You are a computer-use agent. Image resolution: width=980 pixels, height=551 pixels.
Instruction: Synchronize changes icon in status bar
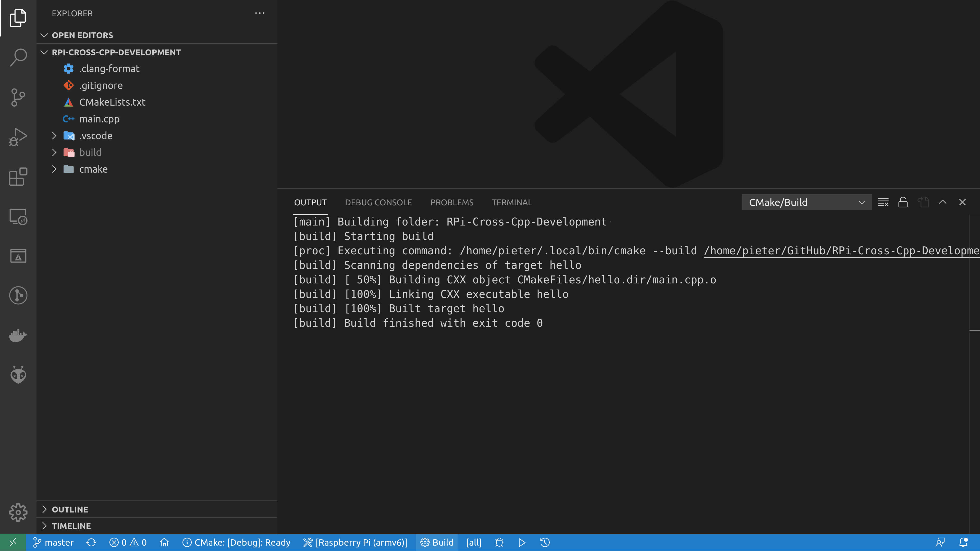91,542
